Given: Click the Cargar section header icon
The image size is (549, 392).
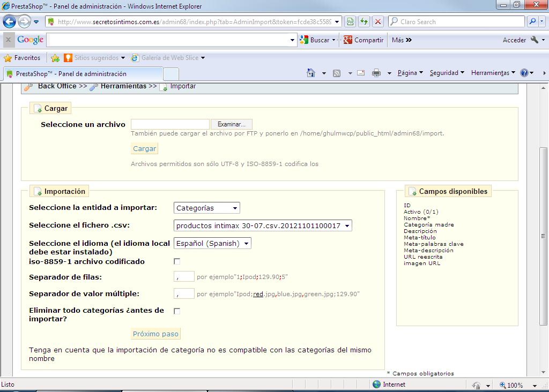Looking at the screenshot, I should click(38, 109).
